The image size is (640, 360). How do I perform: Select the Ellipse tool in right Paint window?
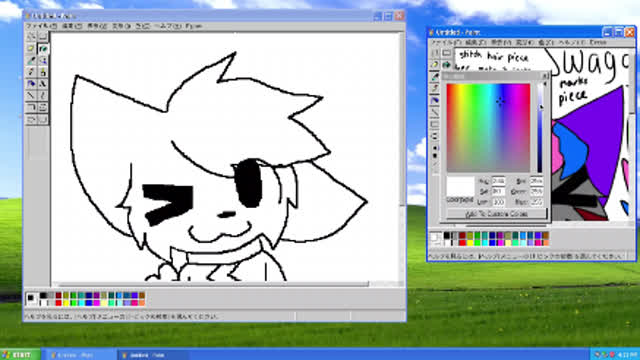(x=435, y=136)
